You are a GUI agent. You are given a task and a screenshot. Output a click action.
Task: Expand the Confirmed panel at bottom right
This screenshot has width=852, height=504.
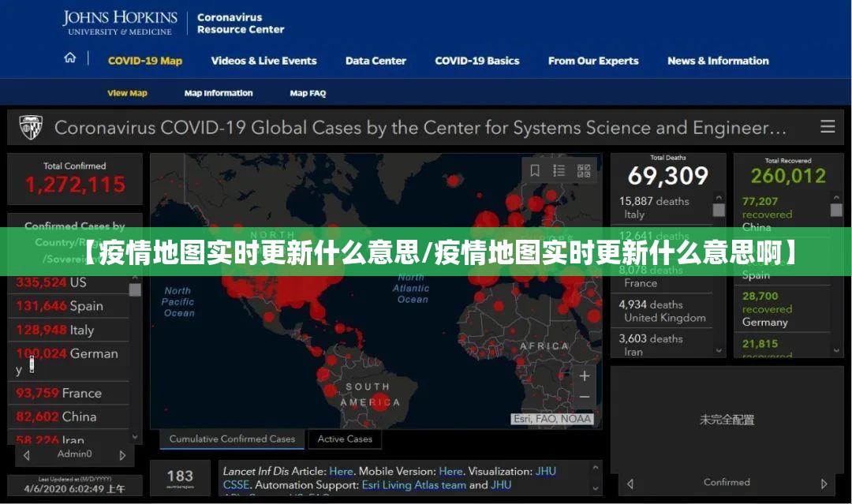click(726, 482)
